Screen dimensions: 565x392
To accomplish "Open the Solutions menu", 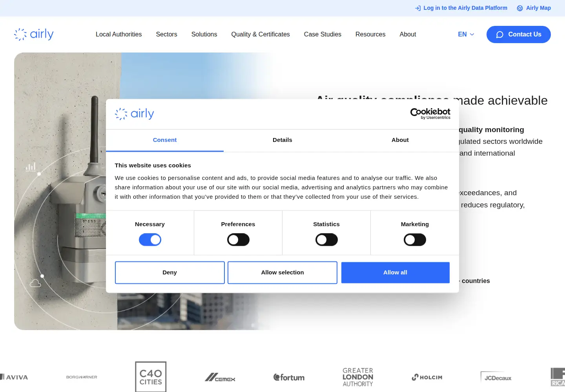I will tap(204, 34).
